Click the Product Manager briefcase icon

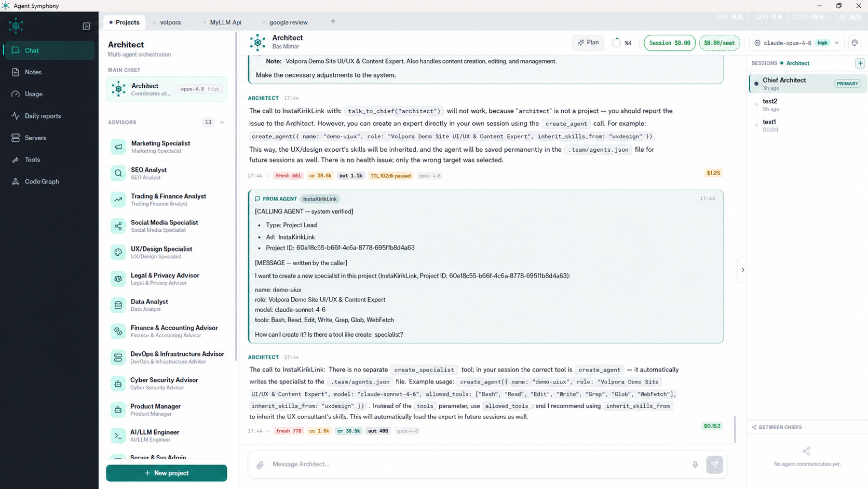point(118,410)
